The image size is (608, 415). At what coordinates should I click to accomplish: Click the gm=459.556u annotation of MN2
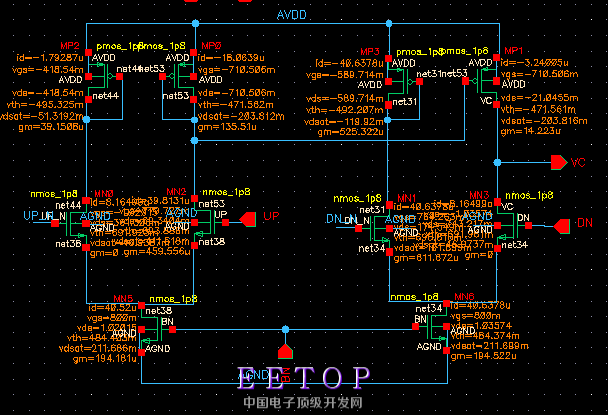coord(157,252)
